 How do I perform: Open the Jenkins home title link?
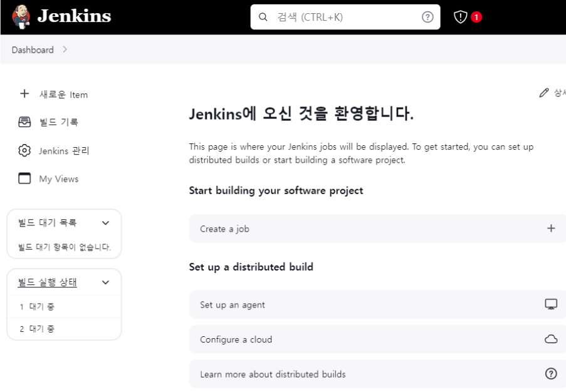(74, 16)
